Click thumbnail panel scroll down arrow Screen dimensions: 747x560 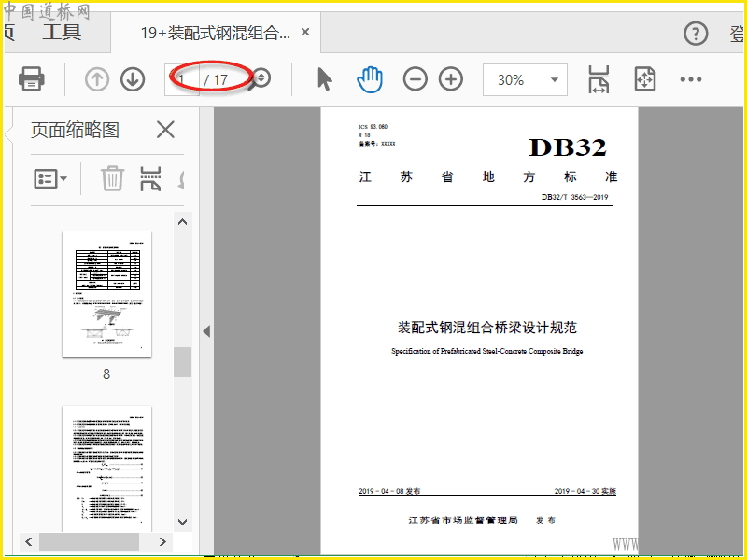pos(182,522)
